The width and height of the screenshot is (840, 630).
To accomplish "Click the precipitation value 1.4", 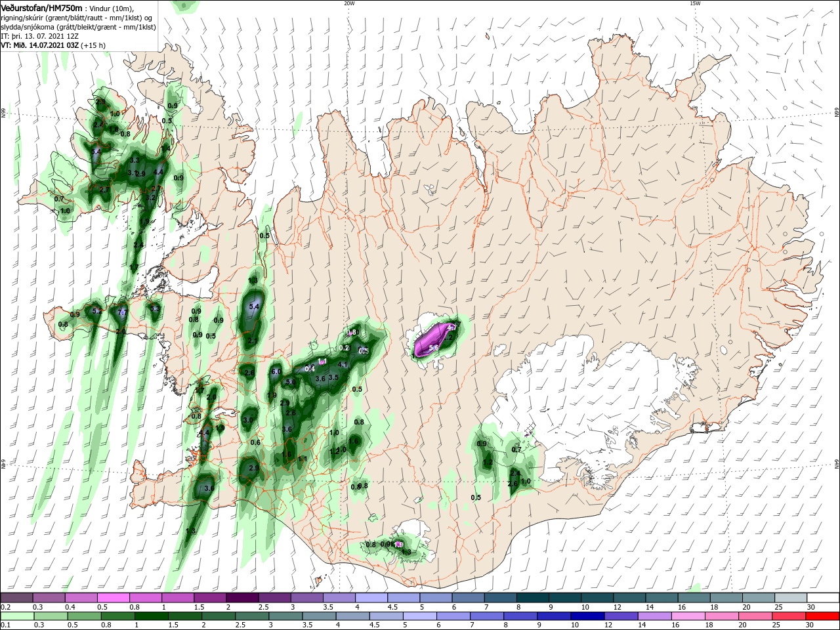I will (x=166, y=148).
